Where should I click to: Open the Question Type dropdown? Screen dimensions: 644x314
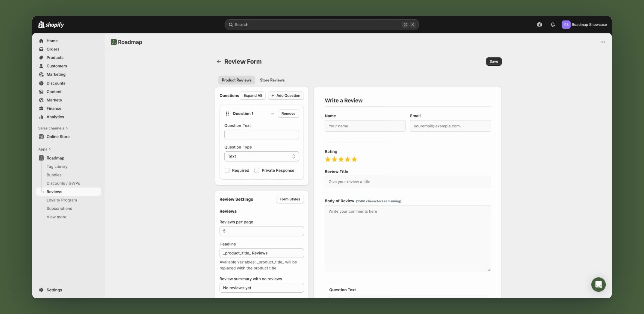point(261,156)
